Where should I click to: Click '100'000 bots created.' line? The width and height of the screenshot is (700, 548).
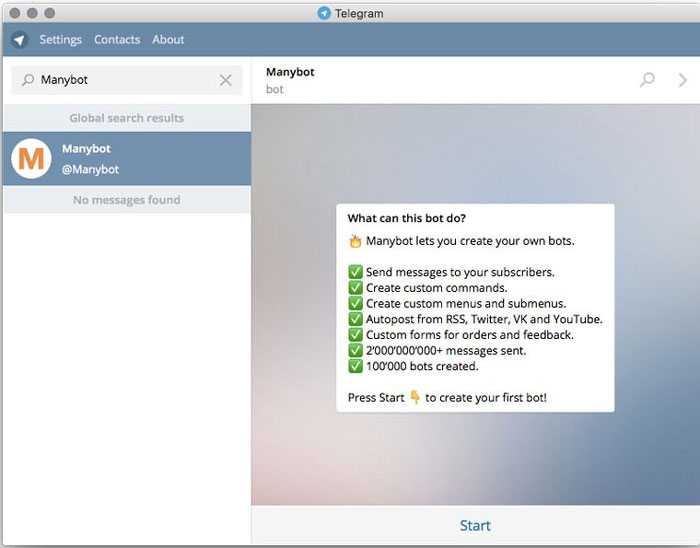[413, 366]
